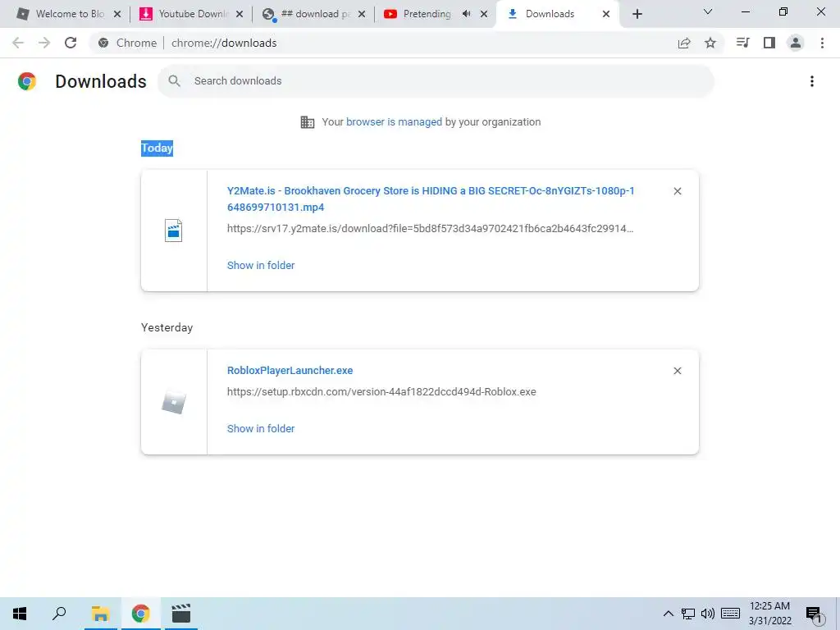Open the tab search chevron
Image resolution: width=840 pixels, height=630 pixels.
tap(708, 11)
